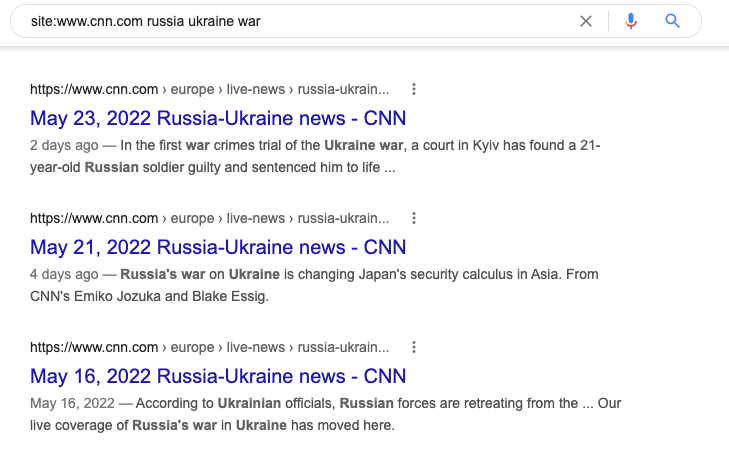Viewport: 729px width, 458px height.
Task: Open three-dot options for May 21 result
Action: pyautogui.click(x=414, y=218)
